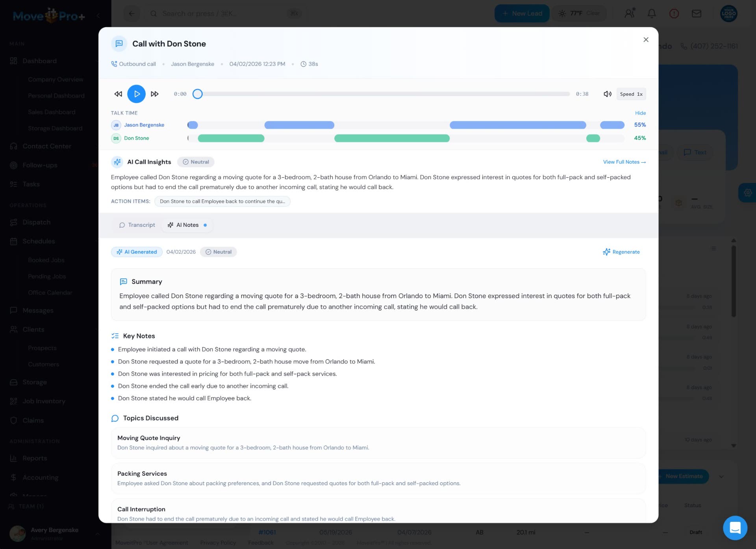Click the background list scrollbar down arrow

(x=734, y=446)
